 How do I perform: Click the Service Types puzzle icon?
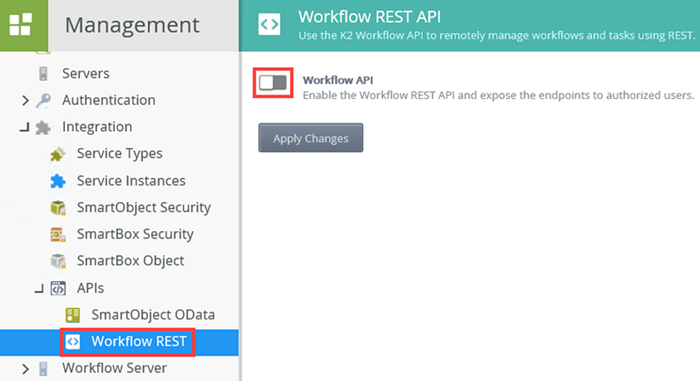[x=58, y=154]
